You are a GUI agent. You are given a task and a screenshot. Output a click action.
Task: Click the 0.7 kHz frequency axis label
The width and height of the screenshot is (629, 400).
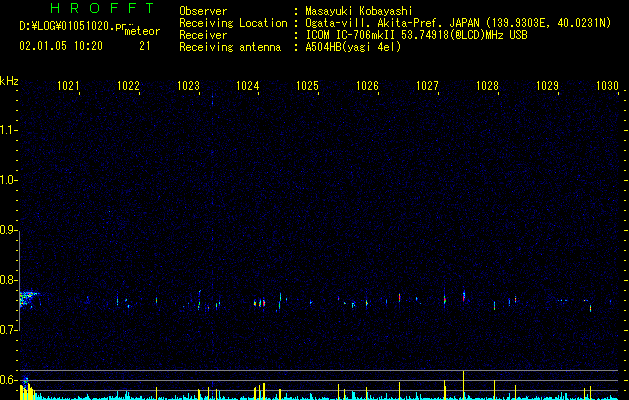tap(9, 330)
